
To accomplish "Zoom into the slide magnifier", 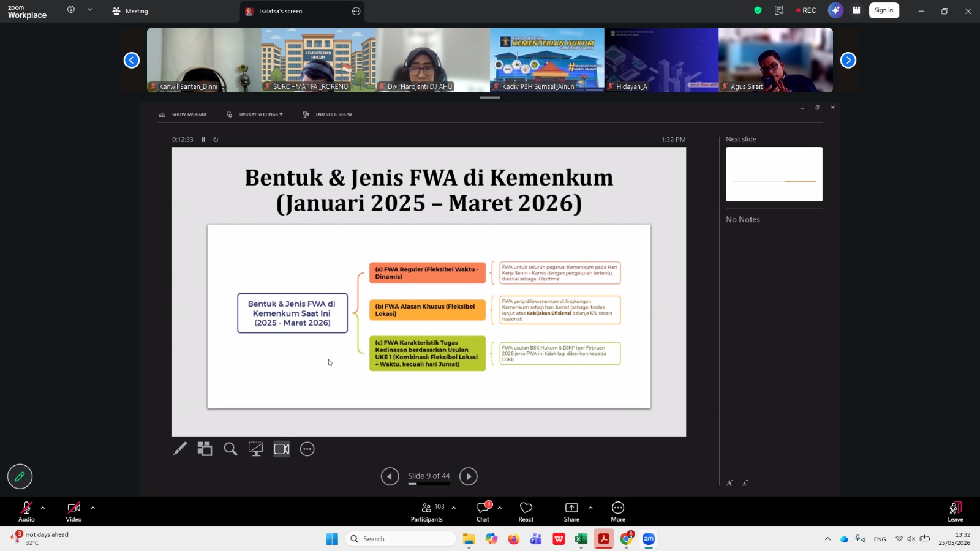I will tap(230, 449).
